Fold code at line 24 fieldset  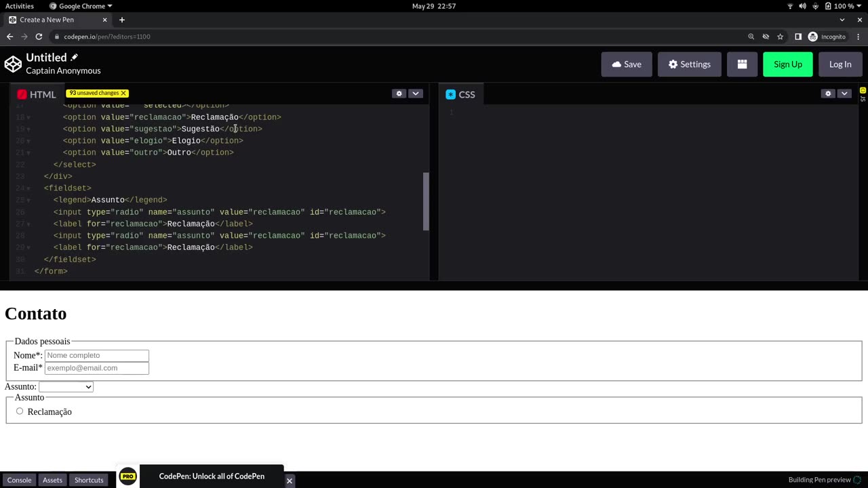point(28,188)
